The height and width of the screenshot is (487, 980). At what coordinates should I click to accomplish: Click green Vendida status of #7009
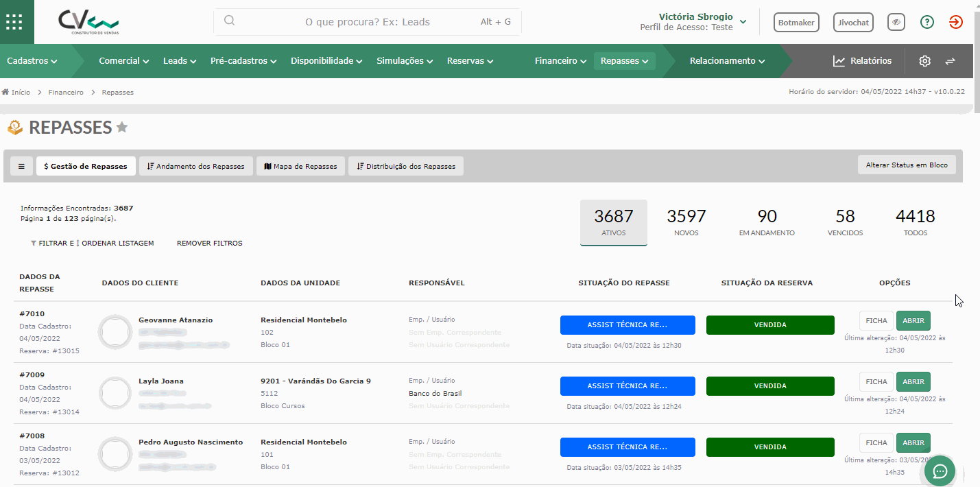(x=770, y=386)
